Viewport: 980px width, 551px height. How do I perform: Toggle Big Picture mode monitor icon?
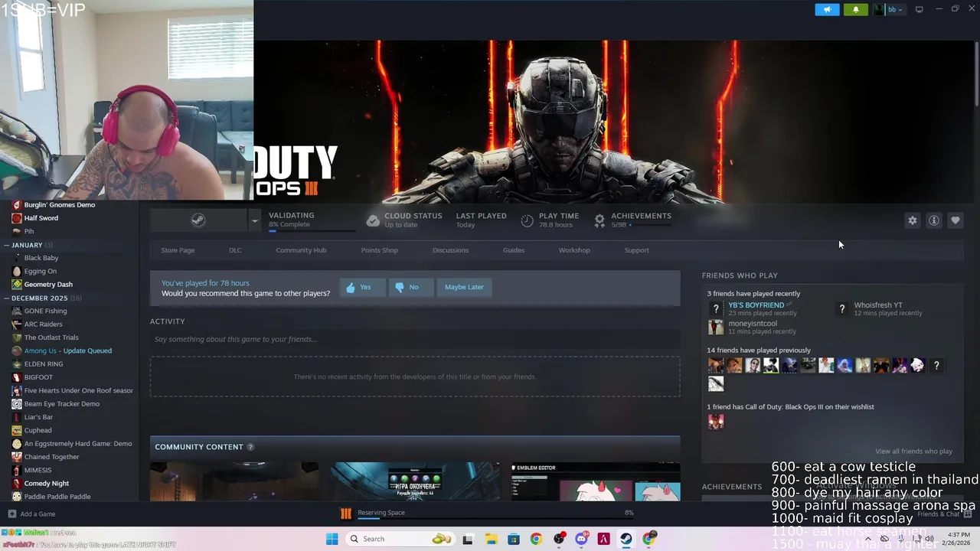(x=919, y=9)
